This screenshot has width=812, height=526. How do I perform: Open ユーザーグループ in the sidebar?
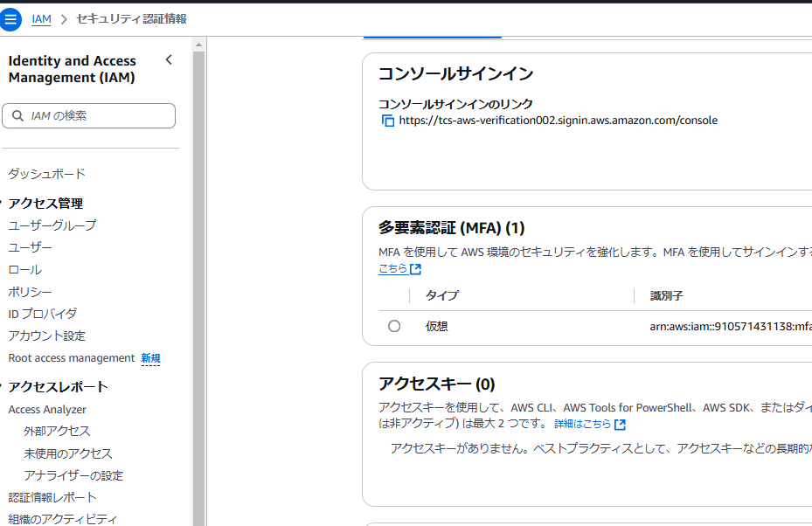52,225
